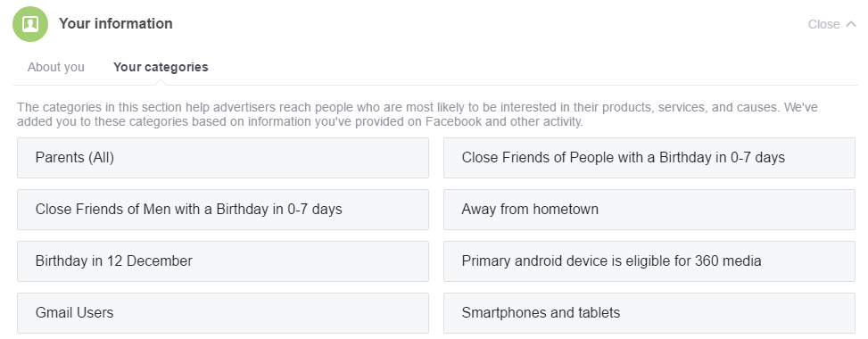Select the Your categories tab
The height and width of the screenshot is (339, 868).
[x=161, y=67]
